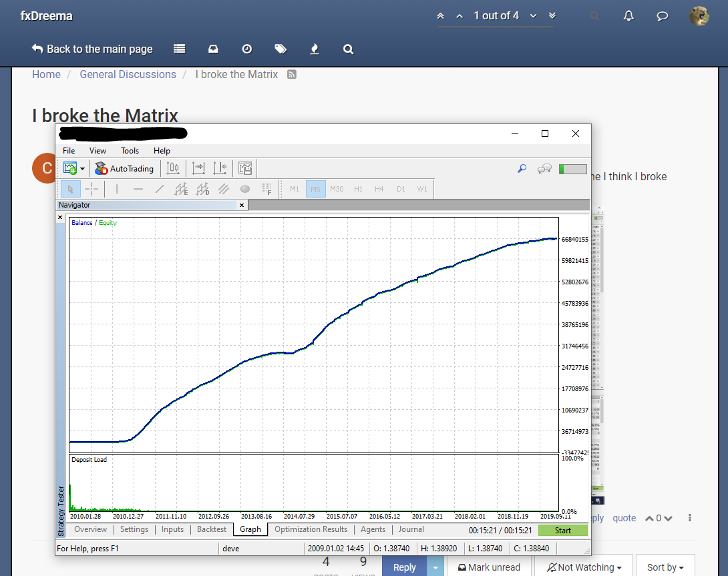This screenshot has width=728, height=576.
Task: Open View menu
Action: click(x=98, y=151)
